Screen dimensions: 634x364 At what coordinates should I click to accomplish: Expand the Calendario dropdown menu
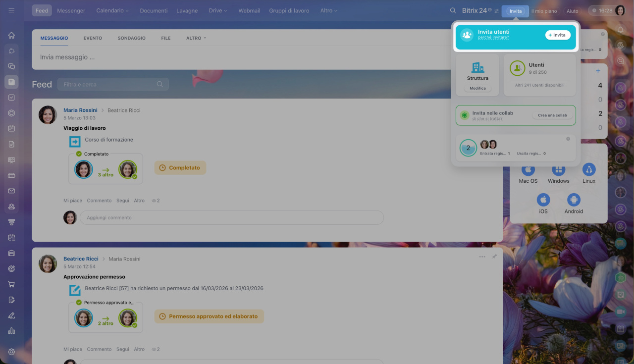(x=112, y=10)
